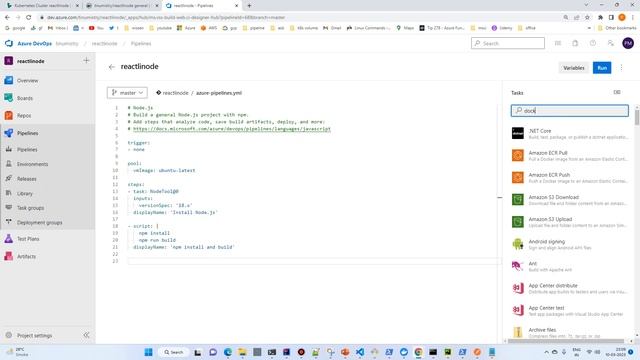Open user settings icon in header

tap(611, 43)
